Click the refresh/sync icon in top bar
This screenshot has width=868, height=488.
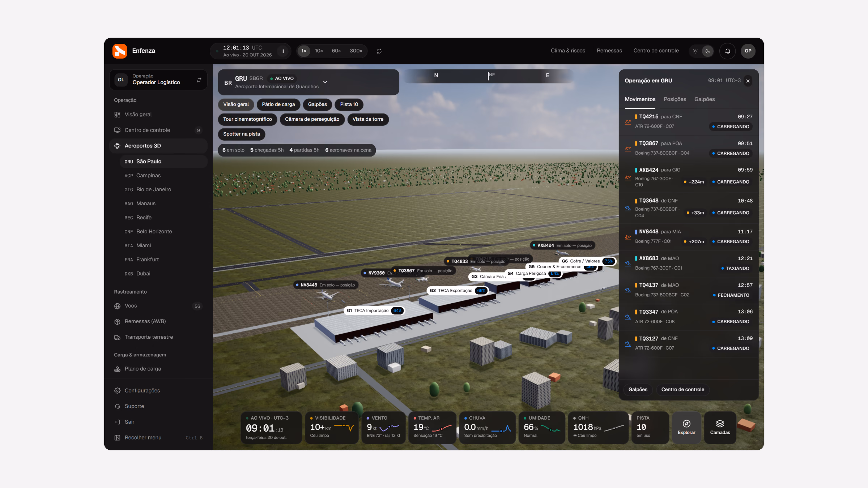click(379, 51)
